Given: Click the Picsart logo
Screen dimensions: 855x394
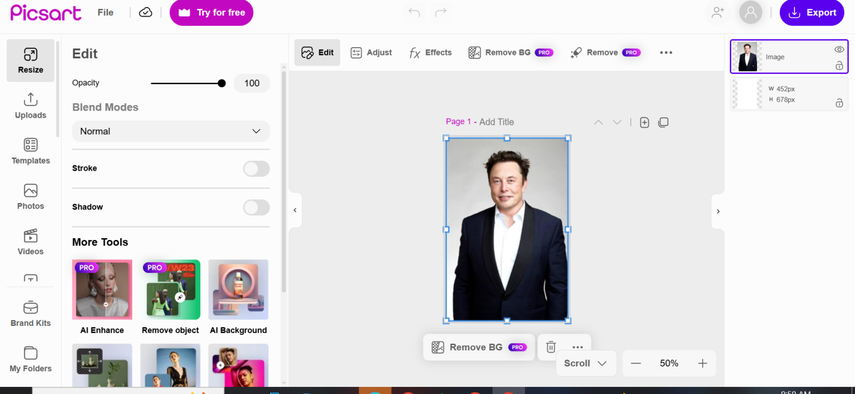Looking at the screenshot, I should point(46,12).
